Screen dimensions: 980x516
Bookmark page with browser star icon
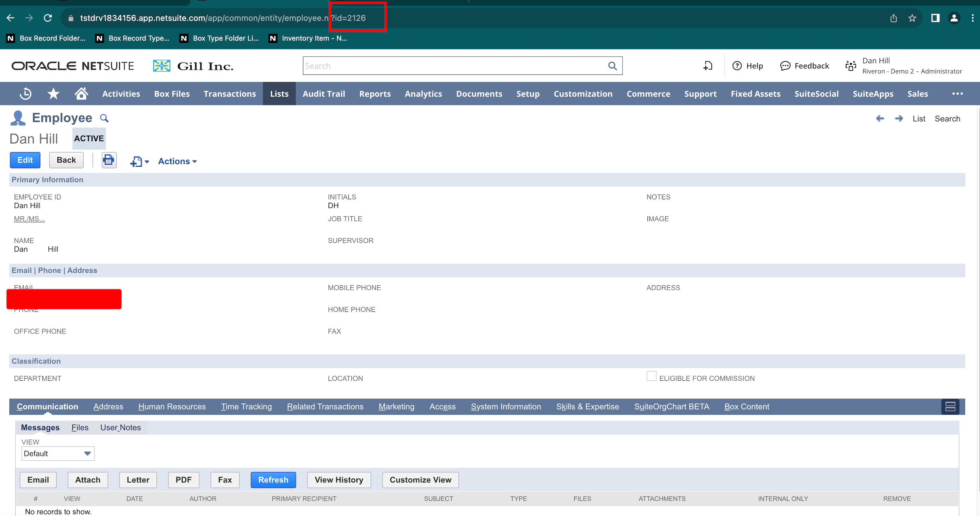pyautogui.click(x=912, y=18)
